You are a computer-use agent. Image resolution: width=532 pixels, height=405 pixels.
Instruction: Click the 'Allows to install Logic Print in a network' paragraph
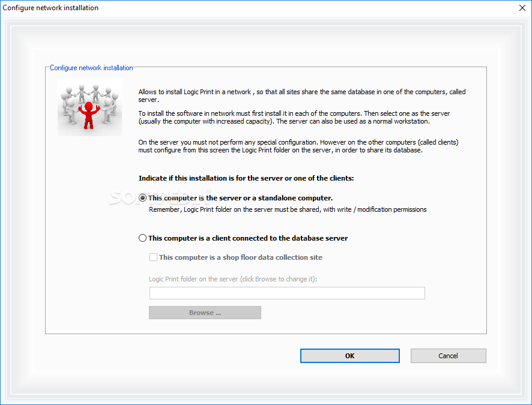click(302, 95)
